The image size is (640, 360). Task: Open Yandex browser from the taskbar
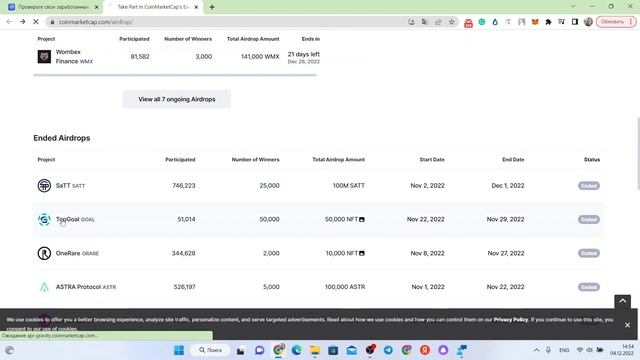point(425,350)
